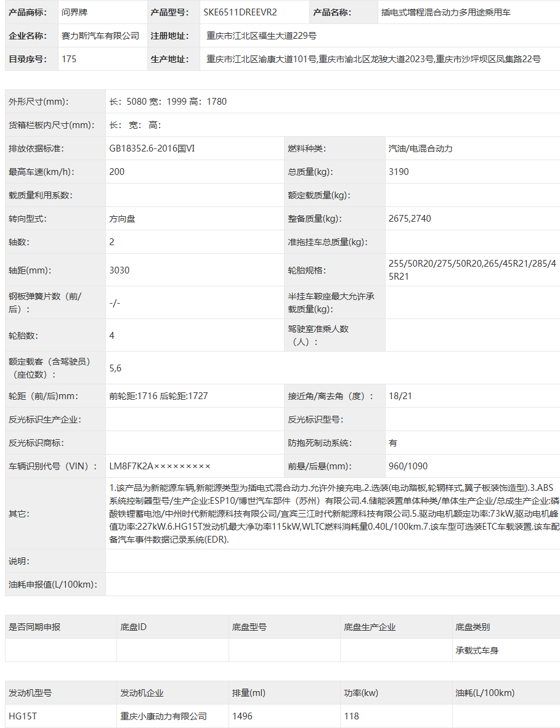Screen dimensions: 560x728
Task: Click the 轴数 value 2
Action: pyautogui.click(x=112, y=242)
